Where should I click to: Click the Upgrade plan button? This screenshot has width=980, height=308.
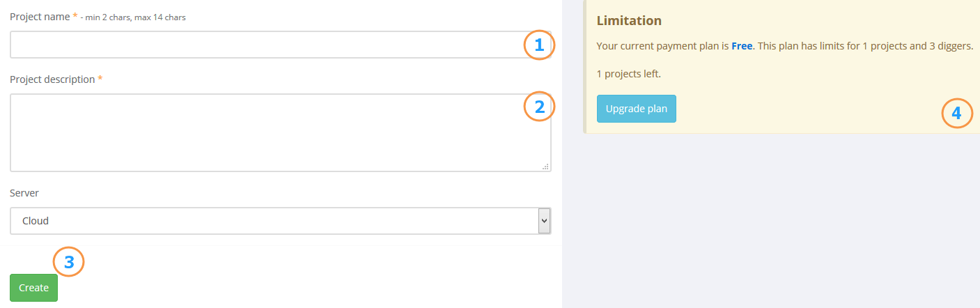tap(637, 109)
